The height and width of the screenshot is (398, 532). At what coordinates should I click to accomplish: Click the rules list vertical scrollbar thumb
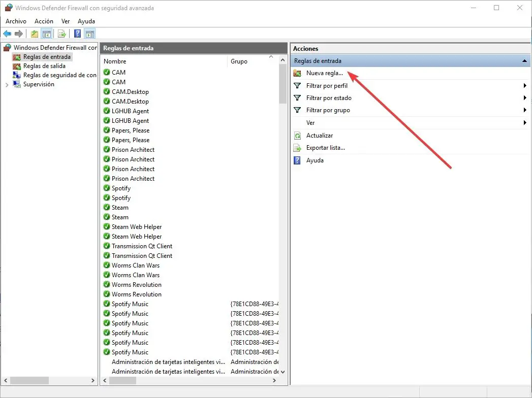tap(283, 84)
